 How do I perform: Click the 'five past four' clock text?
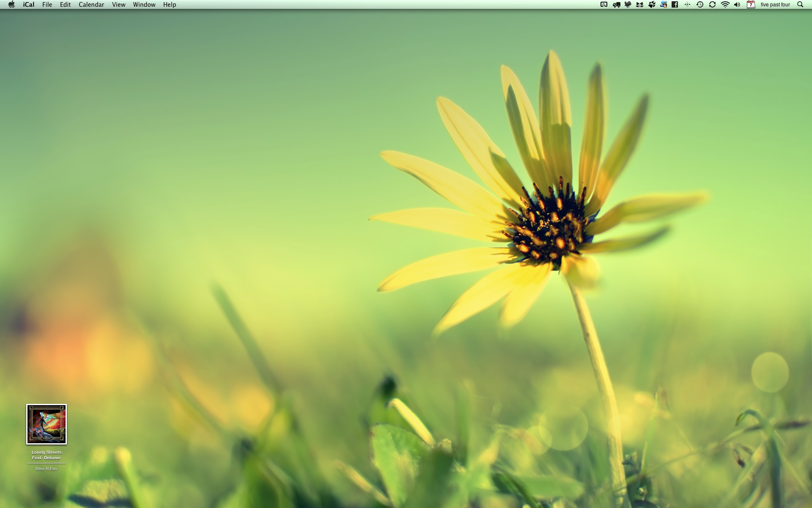pos(775,5)
